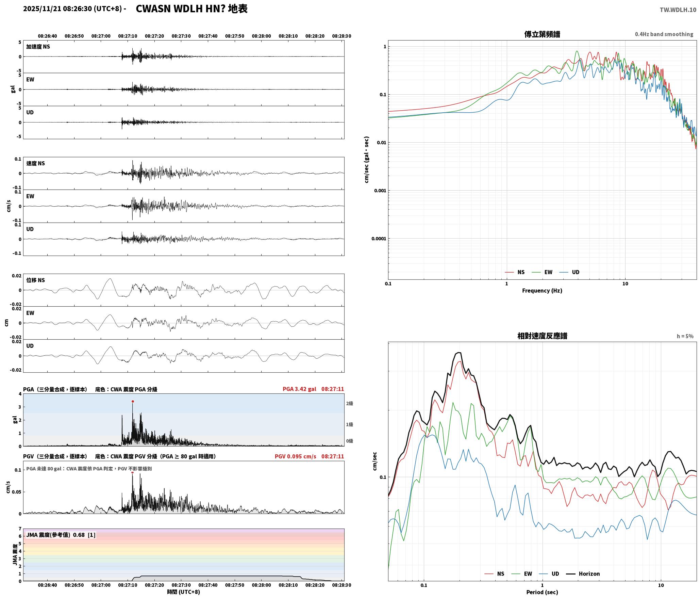The height and width of the screenshot is (599, 700).
Task: Click the red PGA peak marker dot
Action: [133, 401]
